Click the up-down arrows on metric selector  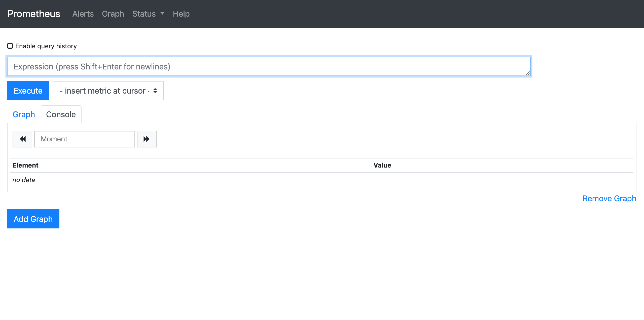(x=155, y=91)
